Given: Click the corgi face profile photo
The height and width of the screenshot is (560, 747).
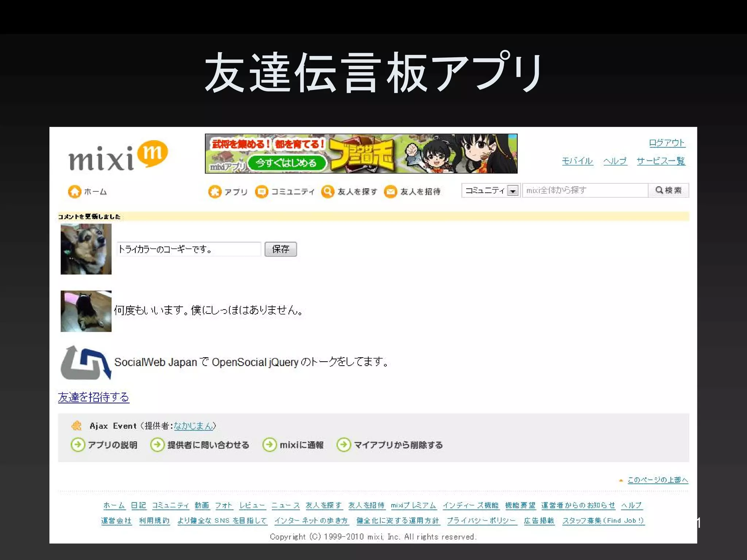Looking at the screenshot, I should [86, 249].
